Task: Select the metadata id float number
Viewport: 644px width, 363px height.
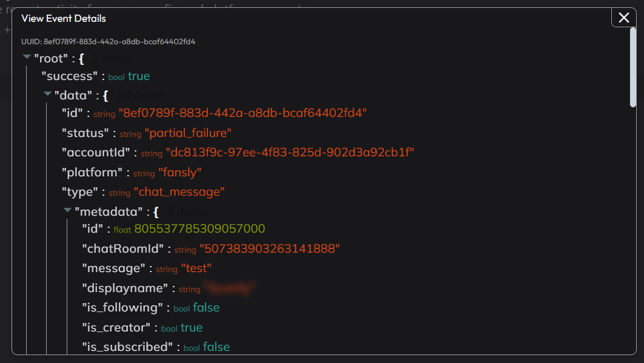Action: tap(200, 228)
